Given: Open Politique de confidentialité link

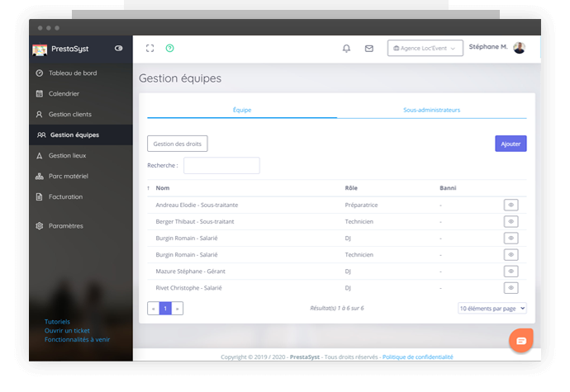Looking at the screenshot, I should pyautogui.click(x=418, y=357).
